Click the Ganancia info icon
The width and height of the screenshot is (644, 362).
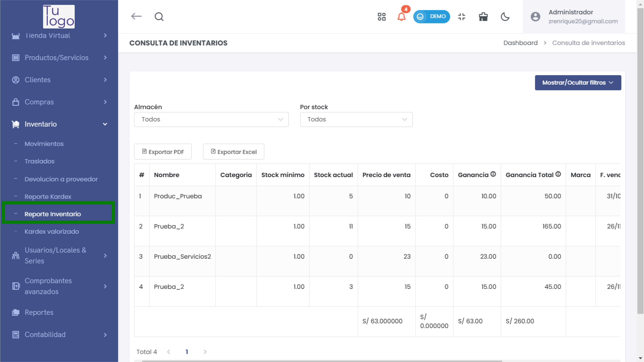493,174
